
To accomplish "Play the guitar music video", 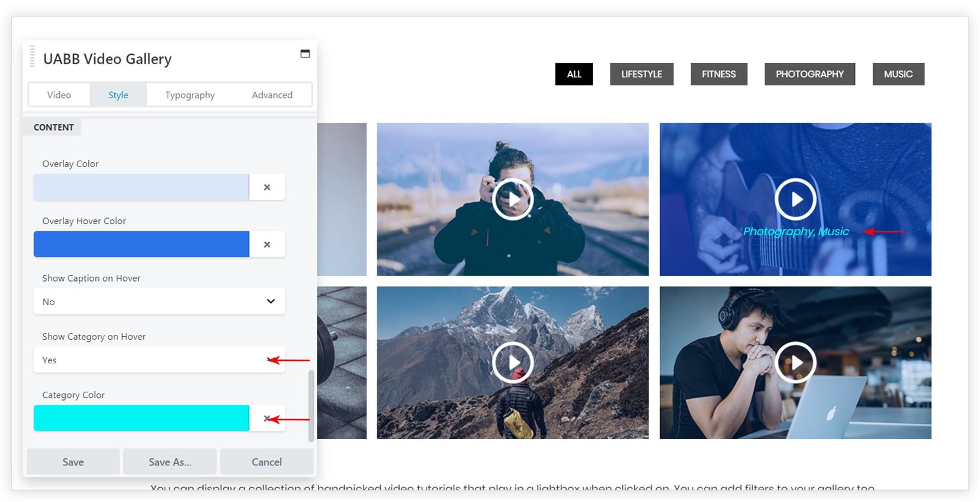I will coord(795,199).
